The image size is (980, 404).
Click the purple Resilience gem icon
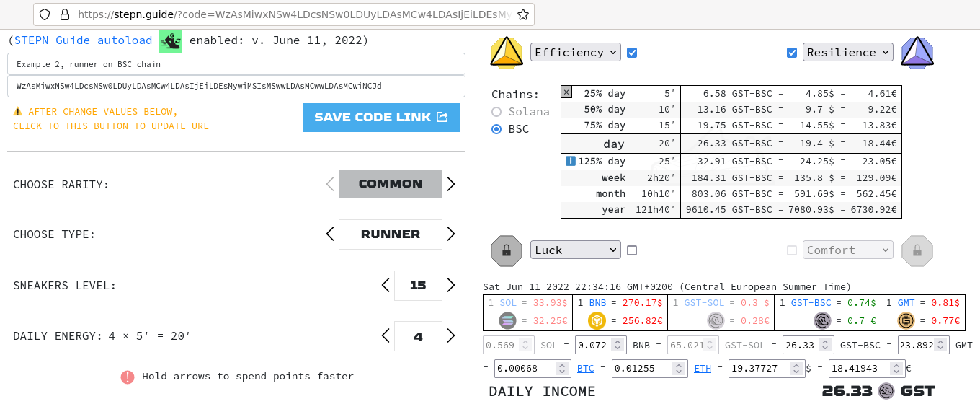click(917, 52)
